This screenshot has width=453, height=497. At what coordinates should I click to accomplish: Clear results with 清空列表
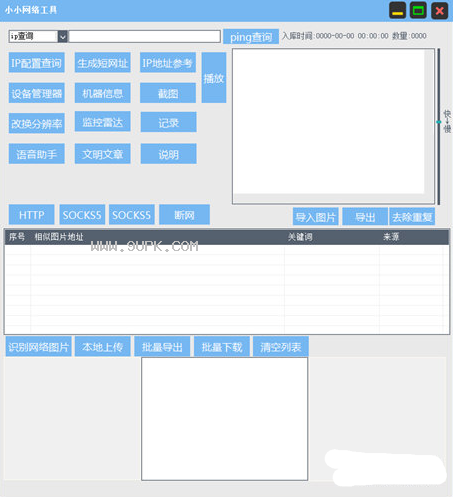point(281,347)
